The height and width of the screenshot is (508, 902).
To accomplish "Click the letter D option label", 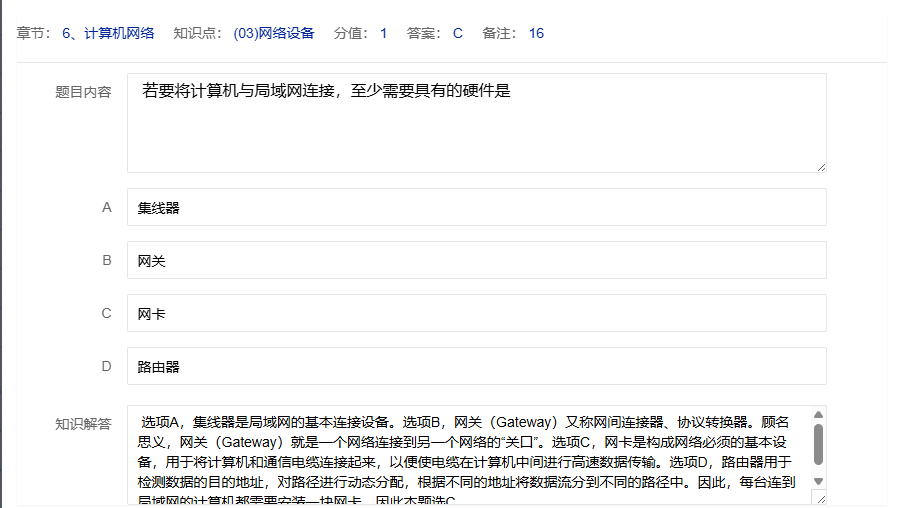I will (x=107, y=366).
